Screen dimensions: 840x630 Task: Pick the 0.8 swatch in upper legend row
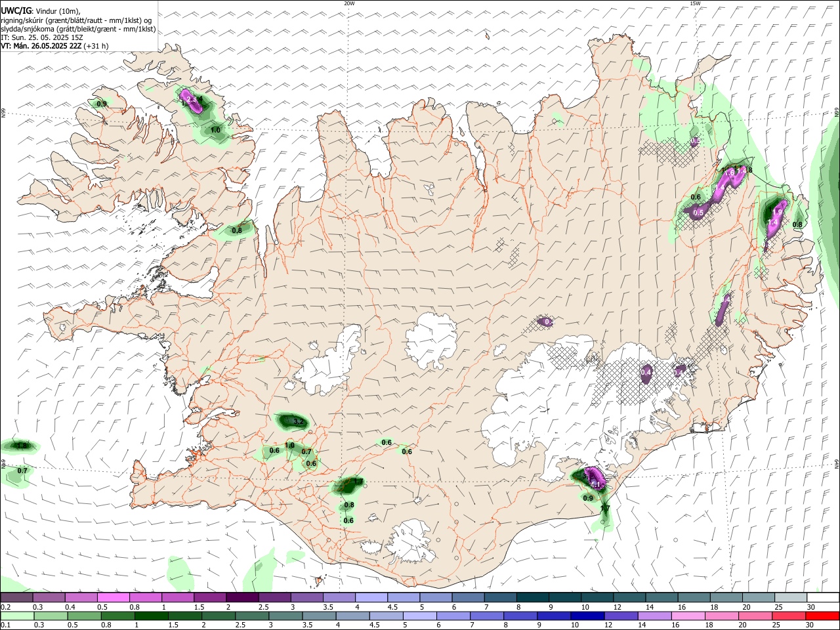[145, 597]
